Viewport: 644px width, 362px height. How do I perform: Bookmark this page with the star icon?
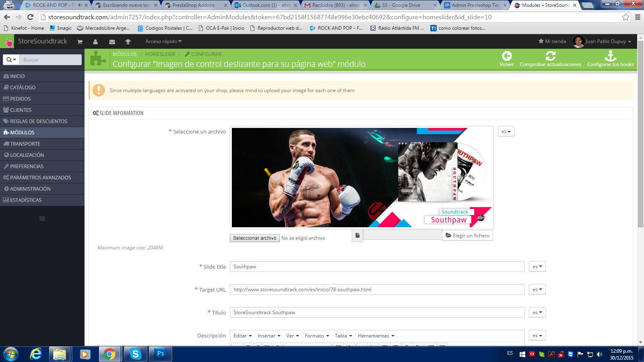click(625, 17)
